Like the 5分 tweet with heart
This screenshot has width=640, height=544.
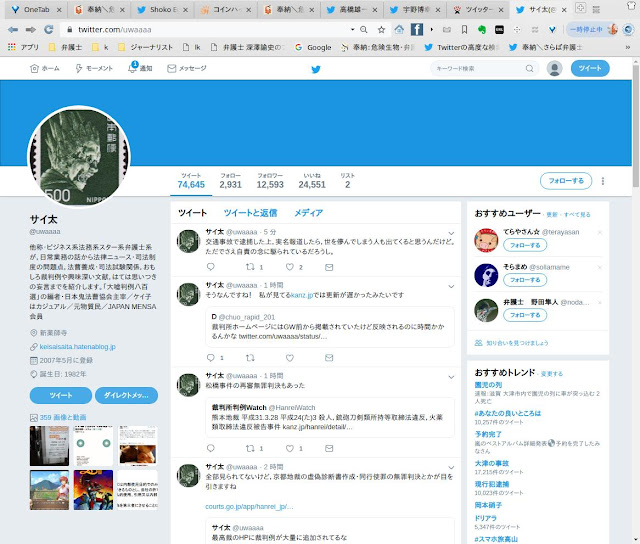290,267
